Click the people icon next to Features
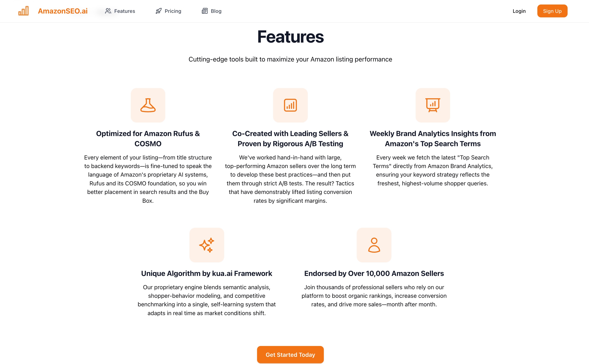 108,11
